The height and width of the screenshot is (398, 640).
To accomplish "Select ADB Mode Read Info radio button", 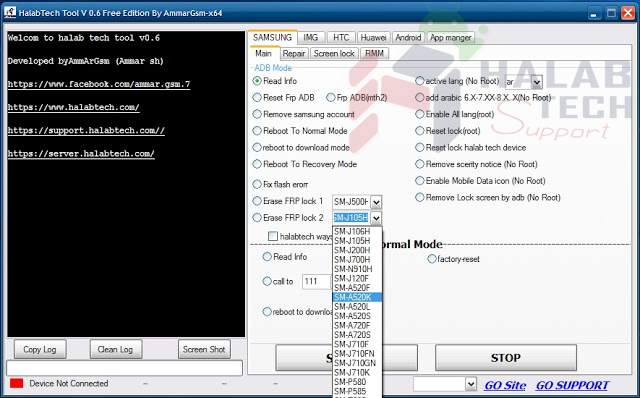I will 257,81.
